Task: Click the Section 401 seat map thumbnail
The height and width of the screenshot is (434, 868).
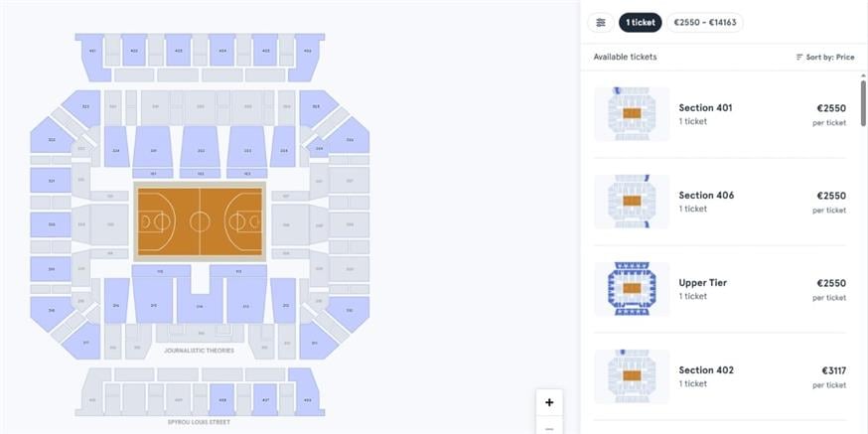Action: coord(632,114)
